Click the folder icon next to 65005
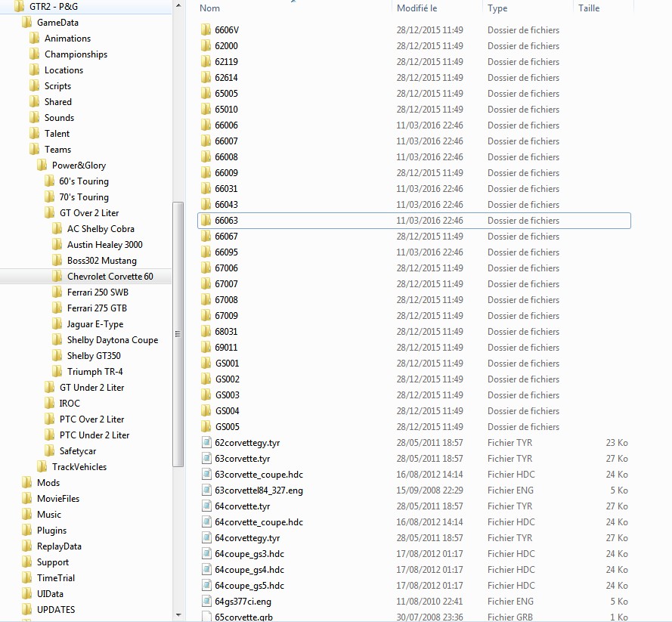 tap(206, 93)
